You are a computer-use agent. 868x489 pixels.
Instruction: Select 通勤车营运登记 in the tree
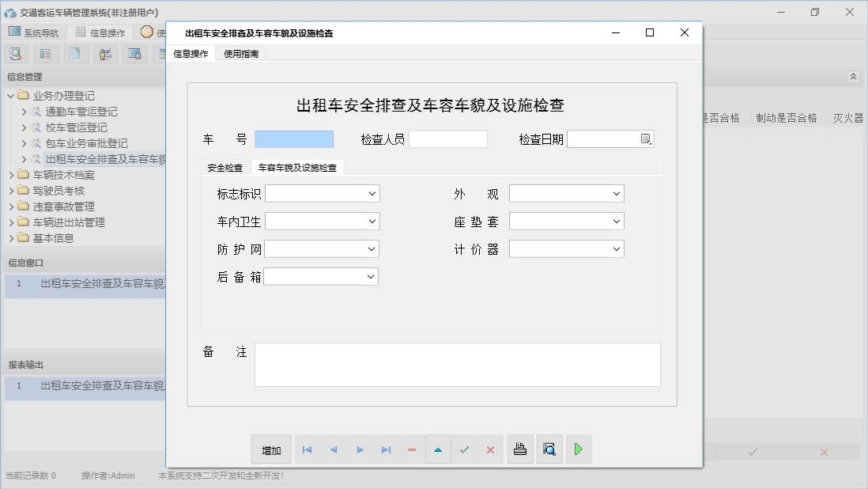81,112
